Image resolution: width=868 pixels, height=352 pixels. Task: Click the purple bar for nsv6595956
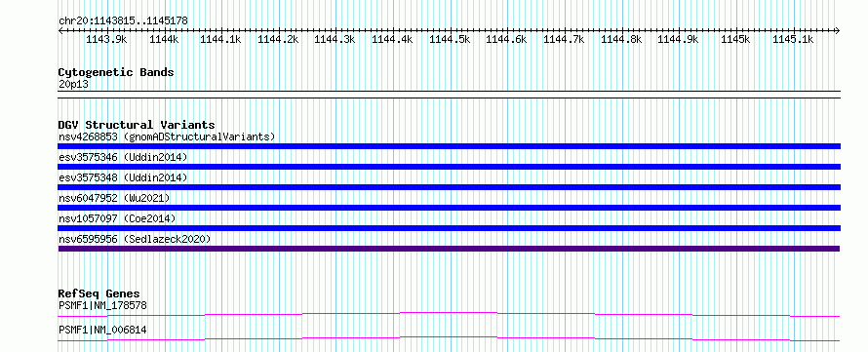pos(449,249)
